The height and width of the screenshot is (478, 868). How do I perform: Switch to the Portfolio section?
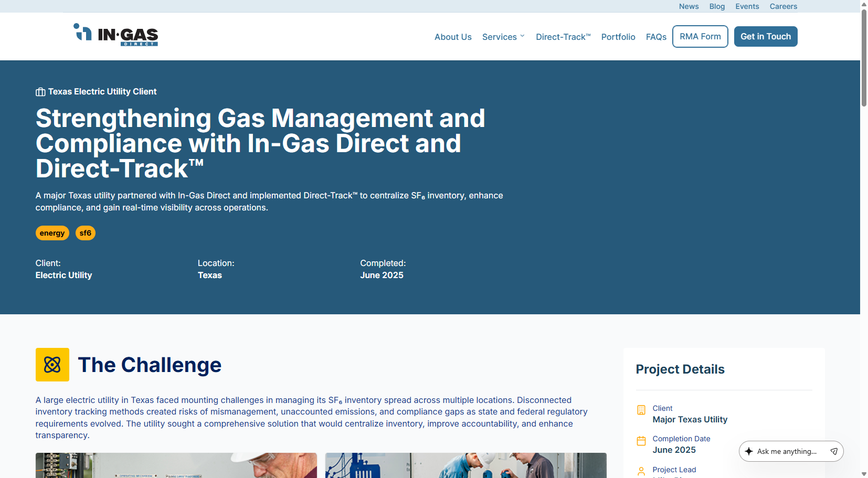[618, 37]
